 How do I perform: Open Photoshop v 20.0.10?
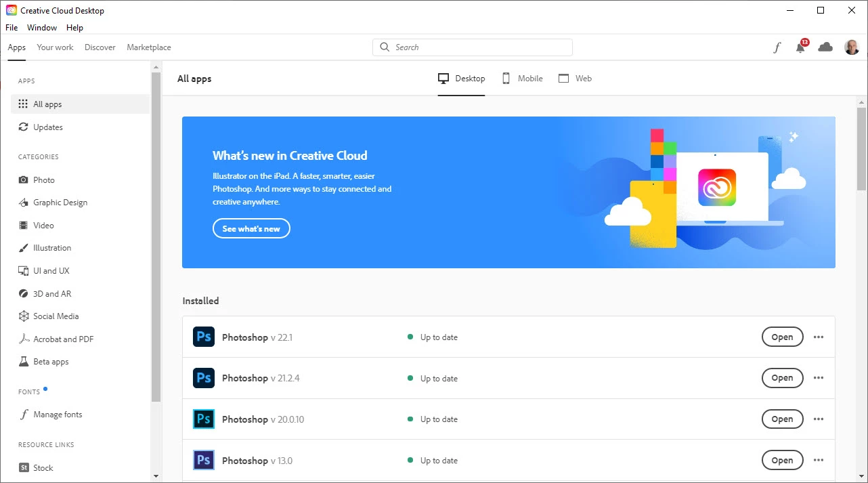[782, 419]
